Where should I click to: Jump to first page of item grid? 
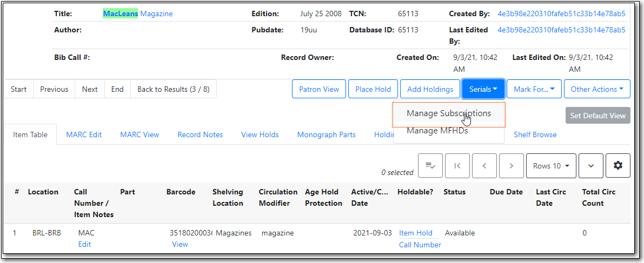point(457,165)
